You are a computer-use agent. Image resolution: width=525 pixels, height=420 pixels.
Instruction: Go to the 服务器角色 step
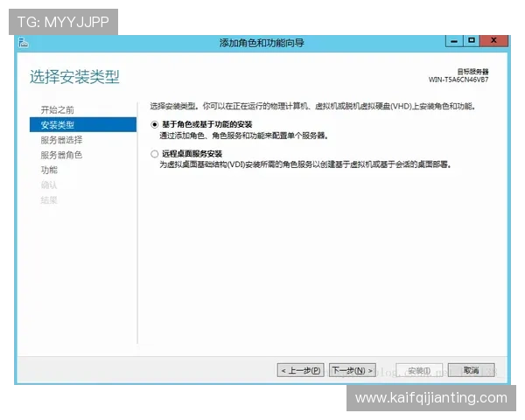pos(61,155)
